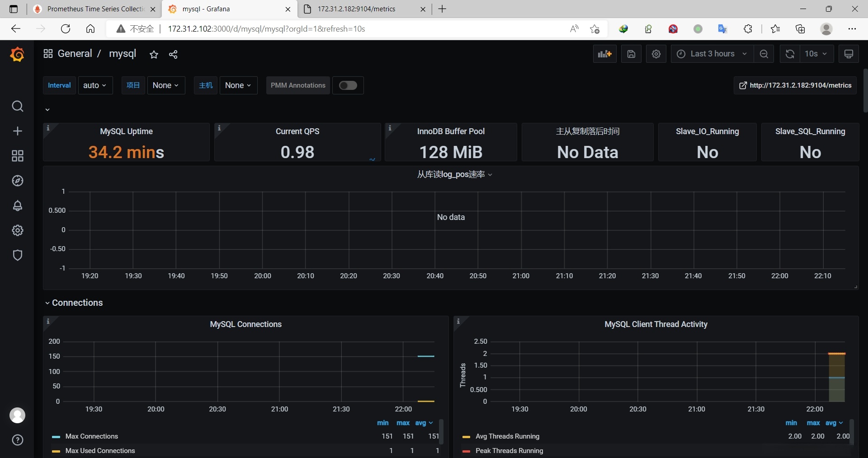
Task: Switch to Prometheus Time Series browser tab
Action: tap(95, 9)
